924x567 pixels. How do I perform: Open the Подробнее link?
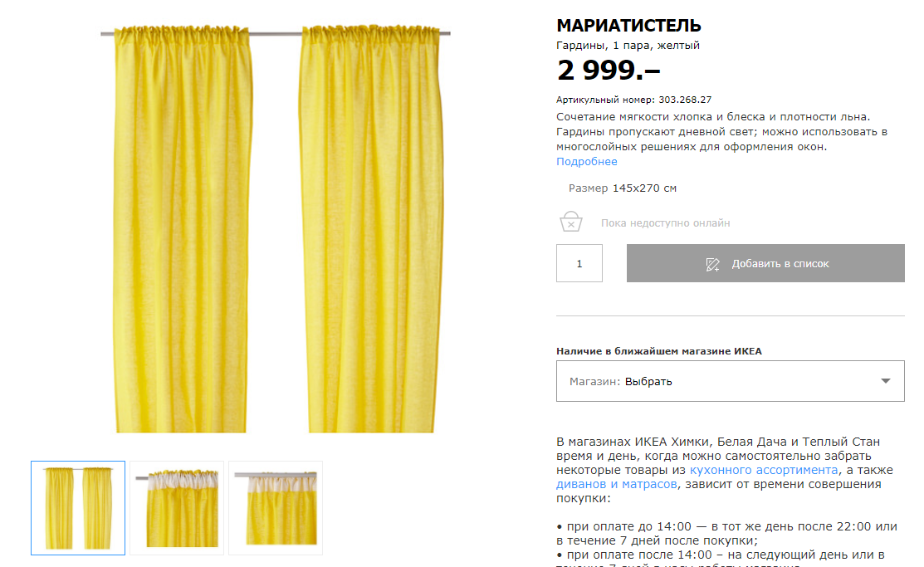[x=586, y=162]
